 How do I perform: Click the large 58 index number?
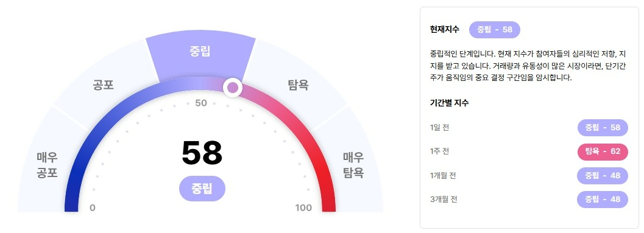click(202, 153)
